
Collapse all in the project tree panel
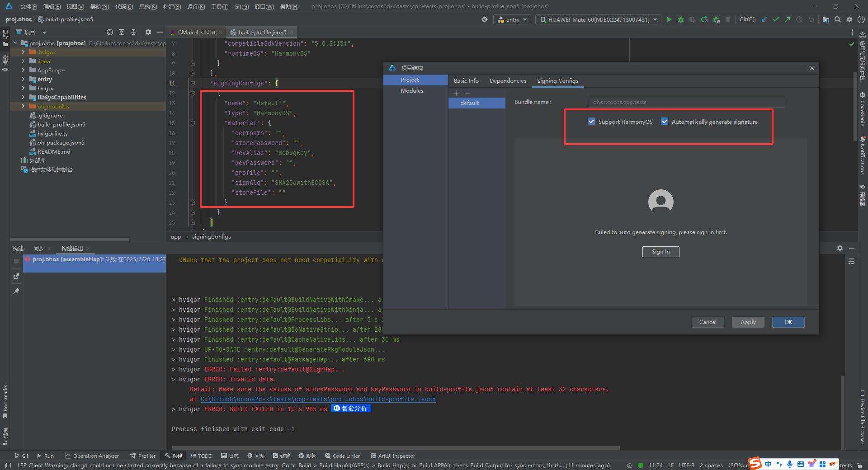click(133, 32)
